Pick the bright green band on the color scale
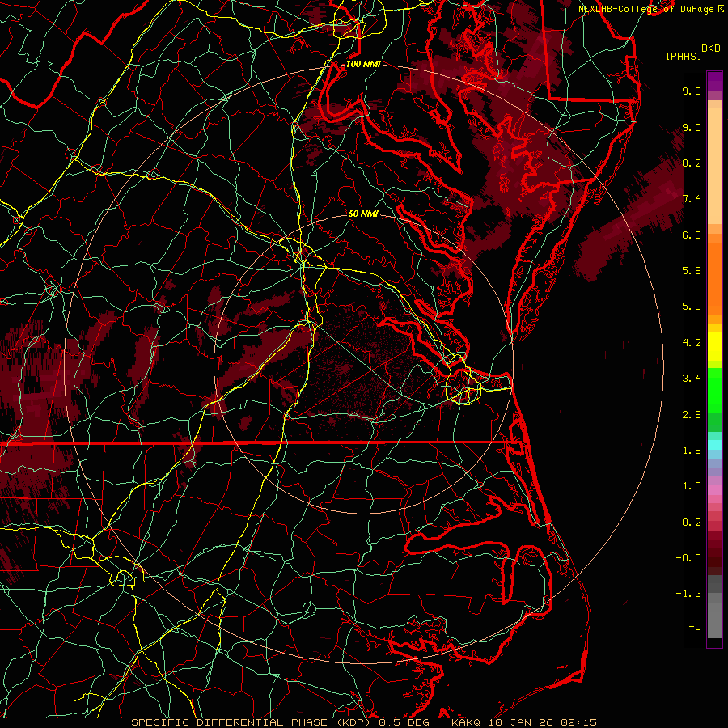The image size is (728, 728). 714,391
